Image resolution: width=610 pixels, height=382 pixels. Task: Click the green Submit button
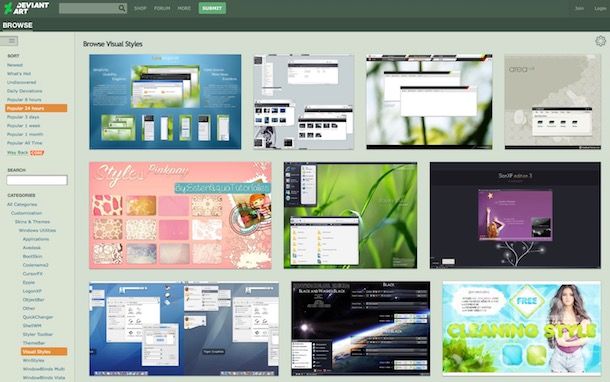(212, 8)
